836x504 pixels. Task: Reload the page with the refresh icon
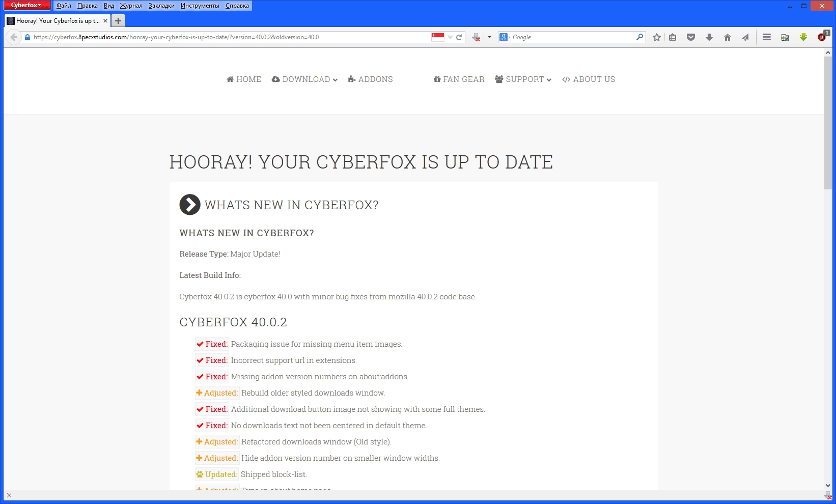459,37
